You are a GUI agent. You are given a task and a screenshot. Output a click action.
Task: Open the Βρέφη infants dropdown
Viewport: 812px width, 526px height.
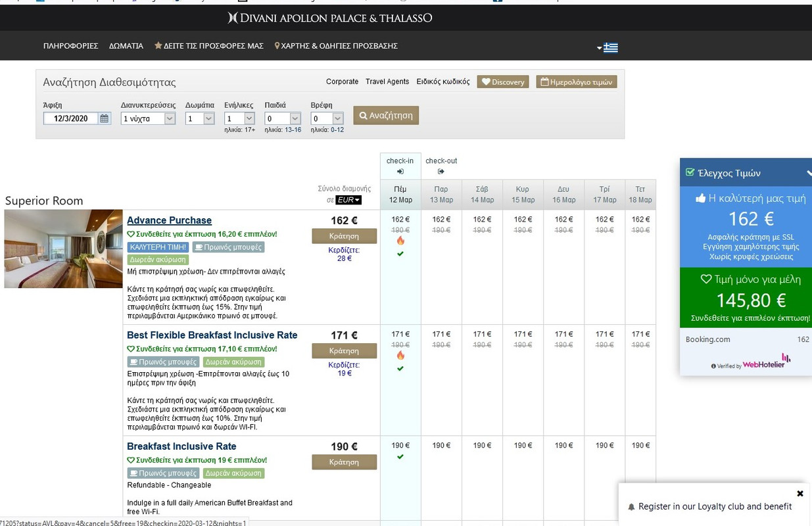point(327,118)
